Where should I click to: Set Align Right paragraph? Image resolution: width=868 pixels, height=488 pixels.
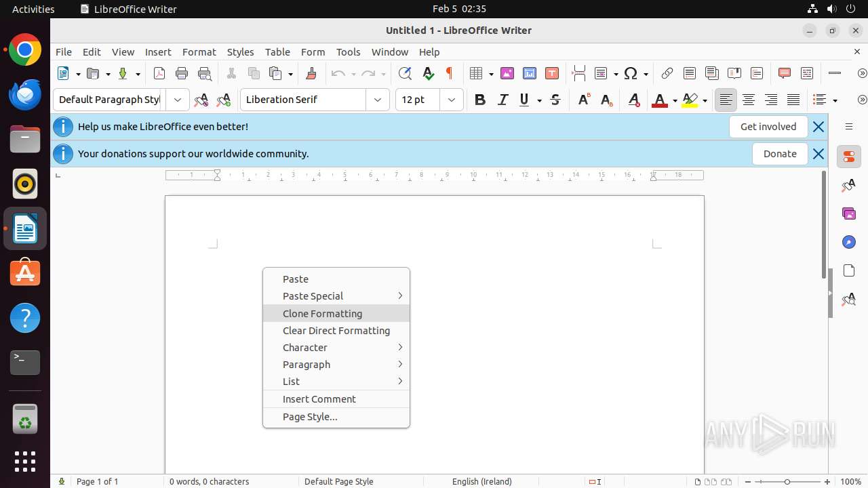pos(771,100)
